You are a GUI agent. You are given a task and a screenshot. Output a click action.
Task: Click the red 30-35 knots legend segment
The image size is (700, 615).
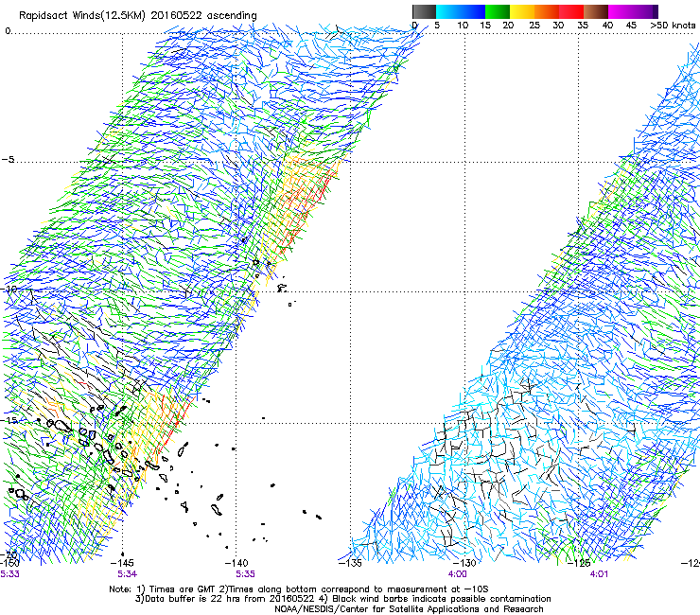click(x=571, y=11)
